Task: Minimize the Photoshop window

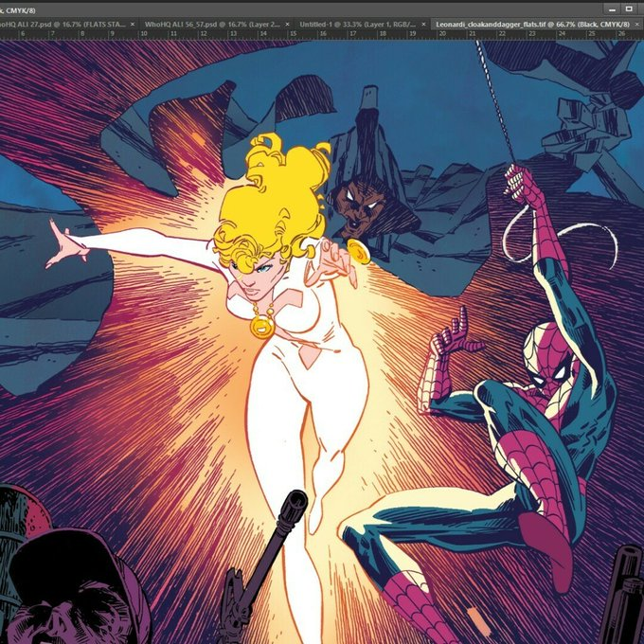Action: 612,9
